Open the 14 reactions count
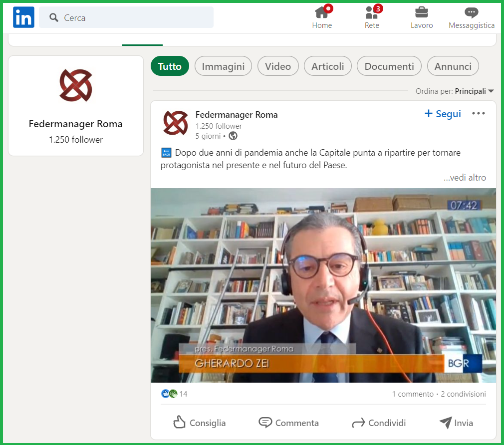 [183, 394]
